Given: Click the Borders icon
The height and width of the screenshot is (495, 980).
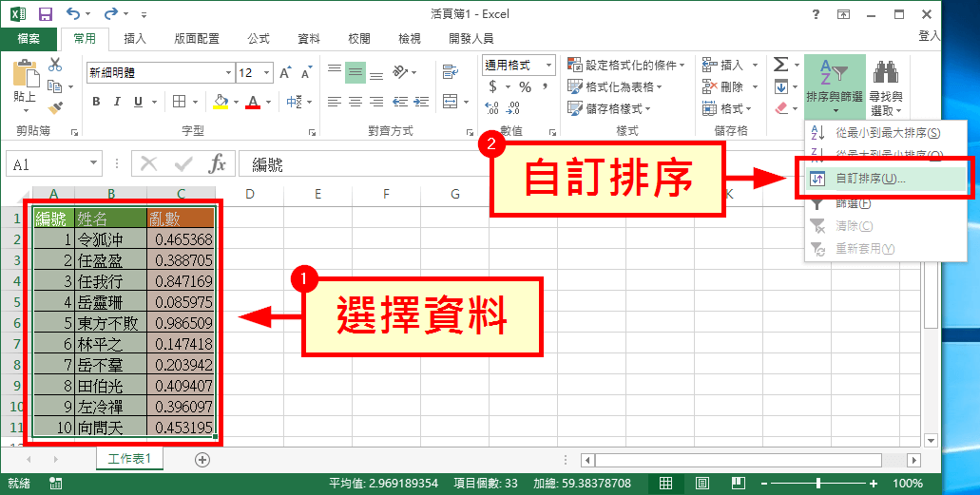Looking at the screenshot, I should (179, 102).
